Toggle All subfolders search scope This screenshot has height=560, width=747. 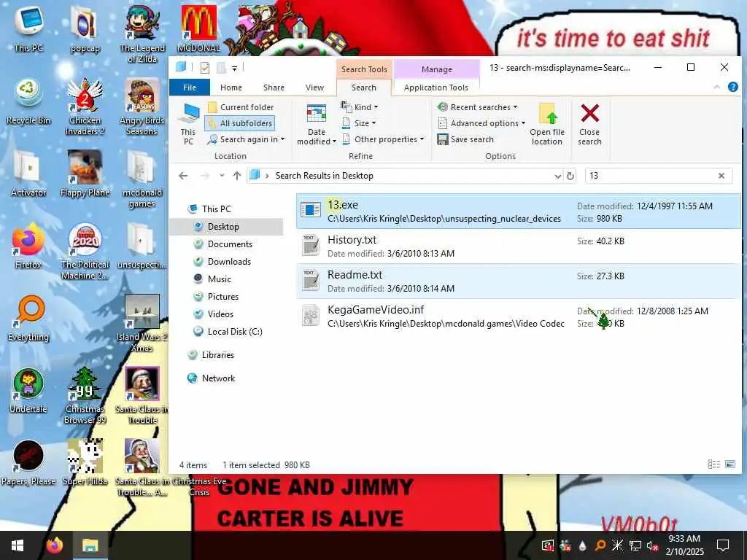[x=240, y=122]
